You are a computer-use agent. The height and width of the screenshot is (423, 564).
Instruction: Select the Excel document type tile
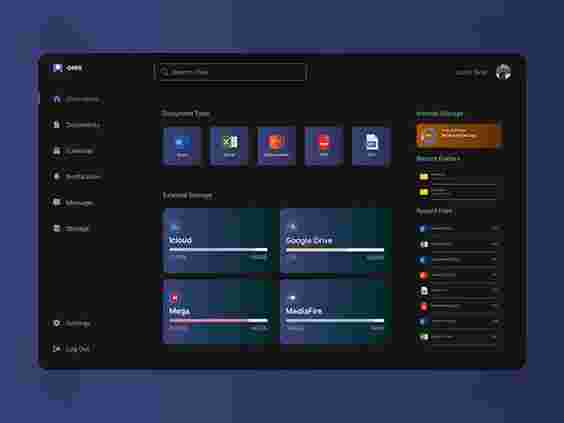[229, 146]
